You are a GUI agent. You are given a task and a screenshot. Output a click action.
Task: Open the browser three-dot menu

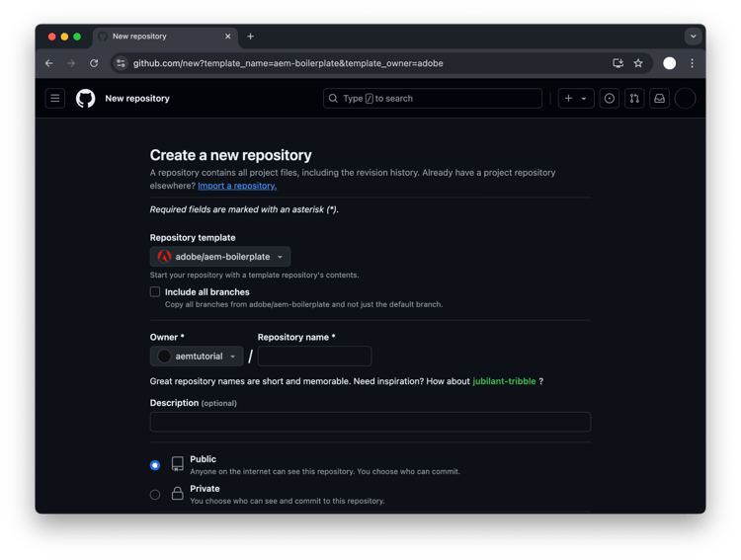pyautogui.click(x=692, y=63)
